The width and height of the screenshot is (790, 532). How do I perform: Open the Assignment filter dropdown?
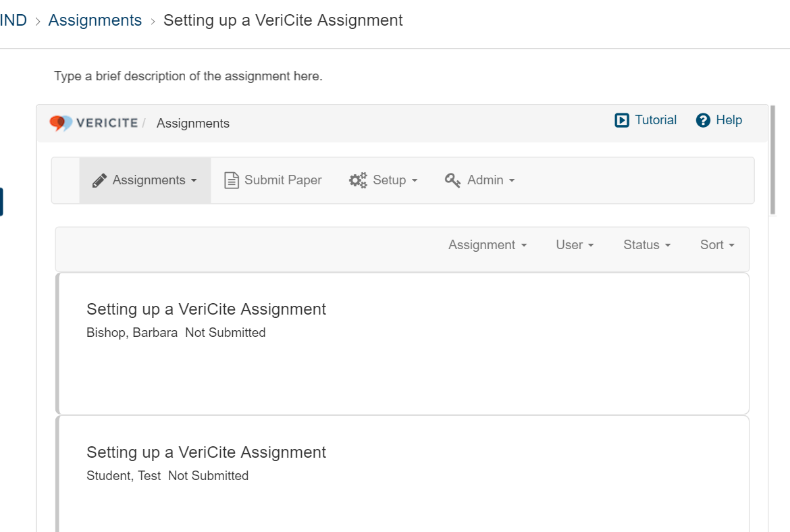(x=488, y=245)
